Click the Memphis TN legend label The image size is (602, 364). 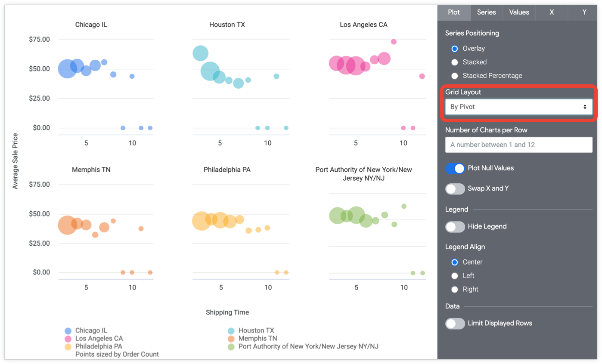point(258,339)
